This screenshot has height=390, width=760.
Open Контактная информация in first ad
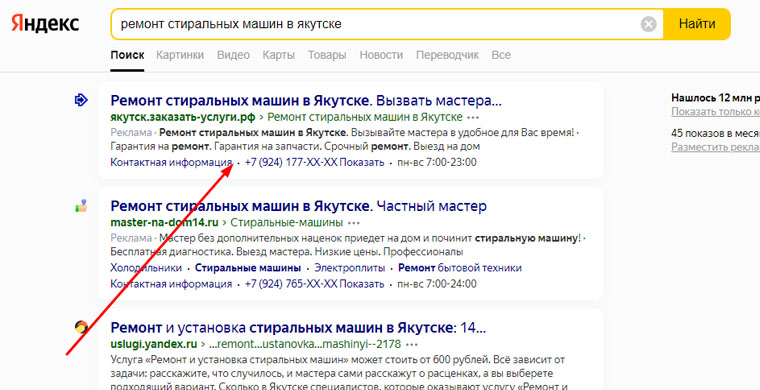point(171,162)
